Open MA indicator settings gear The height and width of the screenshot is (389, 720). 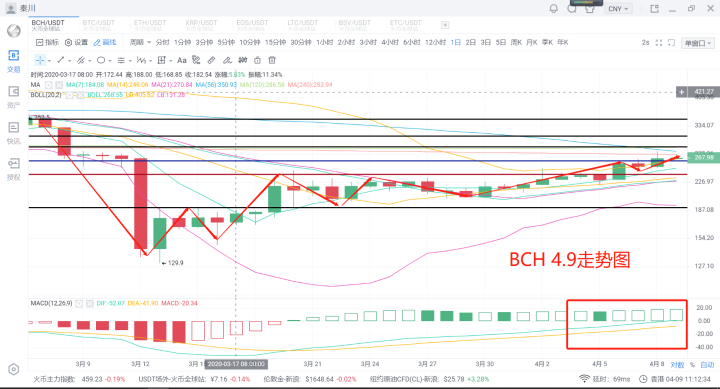(49, 85)
